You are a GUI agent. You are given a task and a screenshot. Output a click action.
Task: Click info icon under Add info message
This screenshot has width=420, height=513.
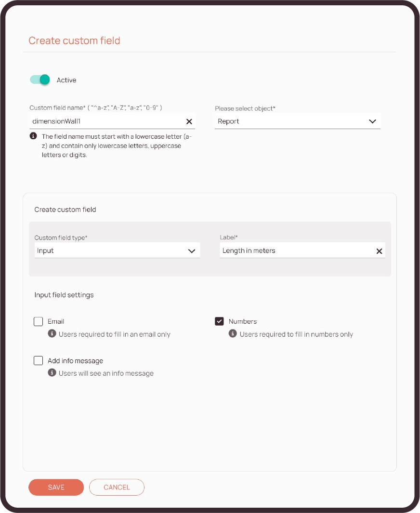tap(52, 373)
